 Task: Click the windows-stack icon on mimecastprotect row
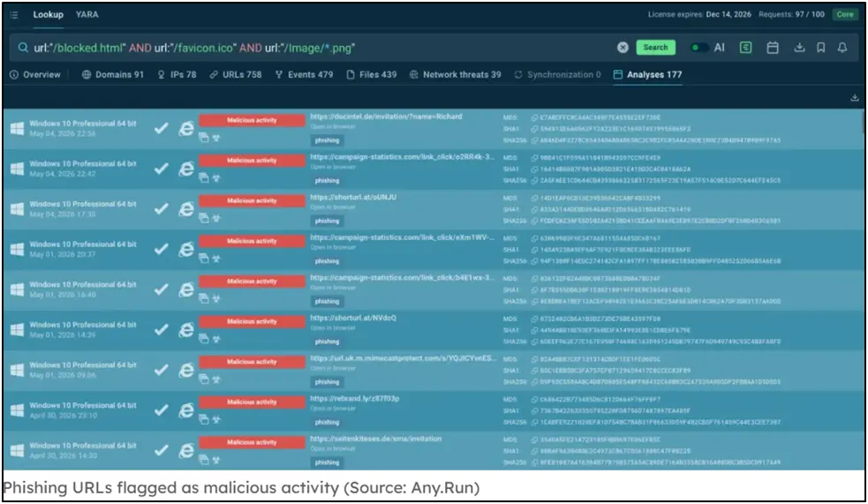click(204, 380)
